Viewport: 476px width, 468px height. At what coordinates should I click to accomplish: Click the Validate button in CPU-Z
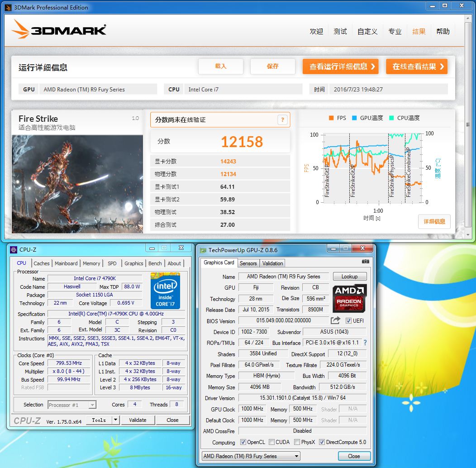pos(138,420)
